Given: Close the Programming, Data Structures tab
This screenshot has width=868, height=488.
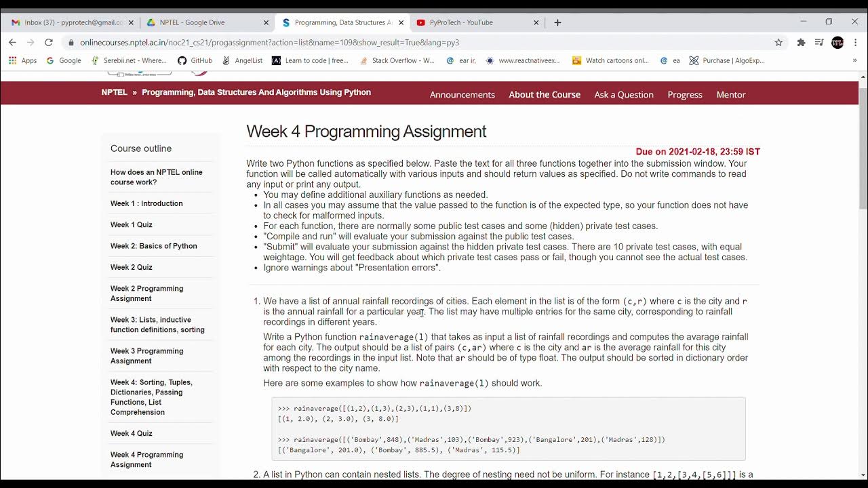Looking at the screenshot, I should (x=401, y=22).
